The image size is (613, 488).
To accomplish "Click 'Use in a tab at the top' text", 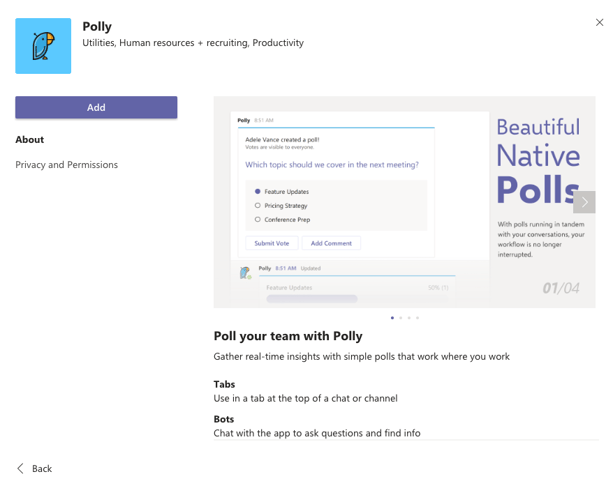I will (306, 398).
